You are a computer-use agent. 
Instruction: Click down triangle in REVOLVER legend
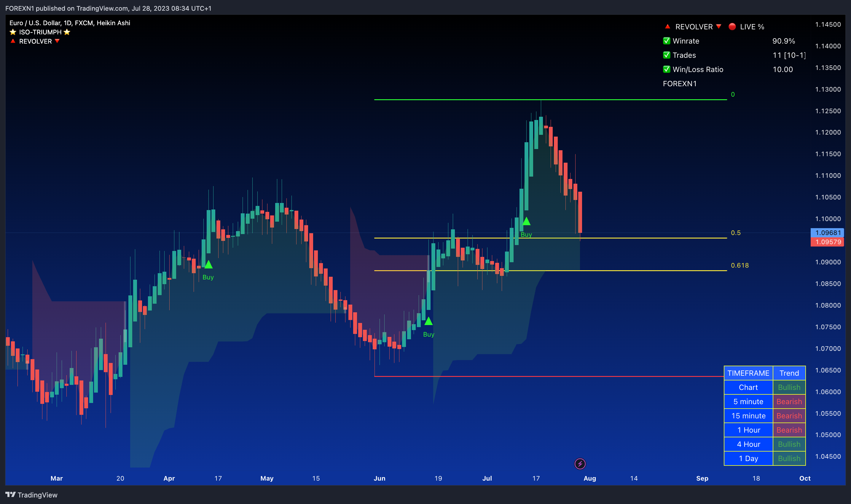coord(57,41)
